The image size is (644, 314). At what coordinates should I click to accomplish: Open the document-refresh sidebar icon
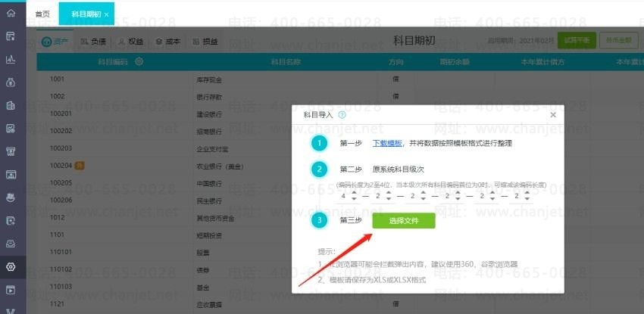click(x=11, y=221)
